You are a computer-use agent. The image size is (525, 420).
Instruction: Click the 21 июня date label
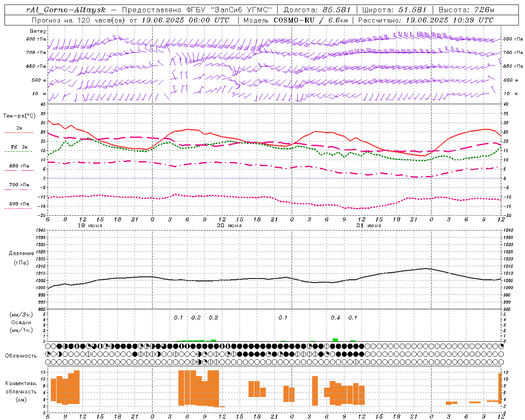tap(369, 226)
